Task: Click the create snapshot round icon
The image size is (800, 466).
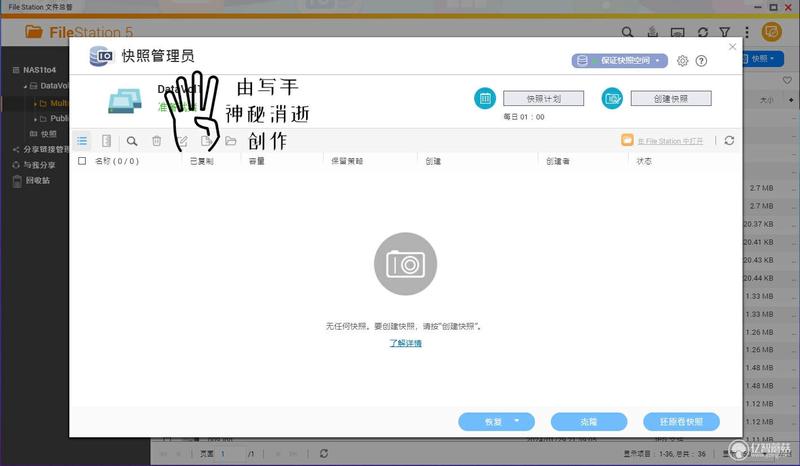Action: click(612, 99)
